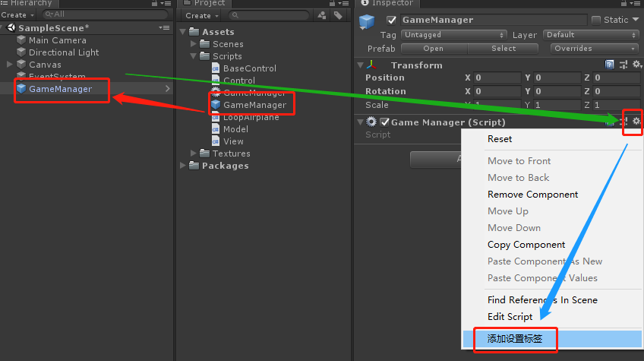Click the prefab Select button

coord(503,49)
